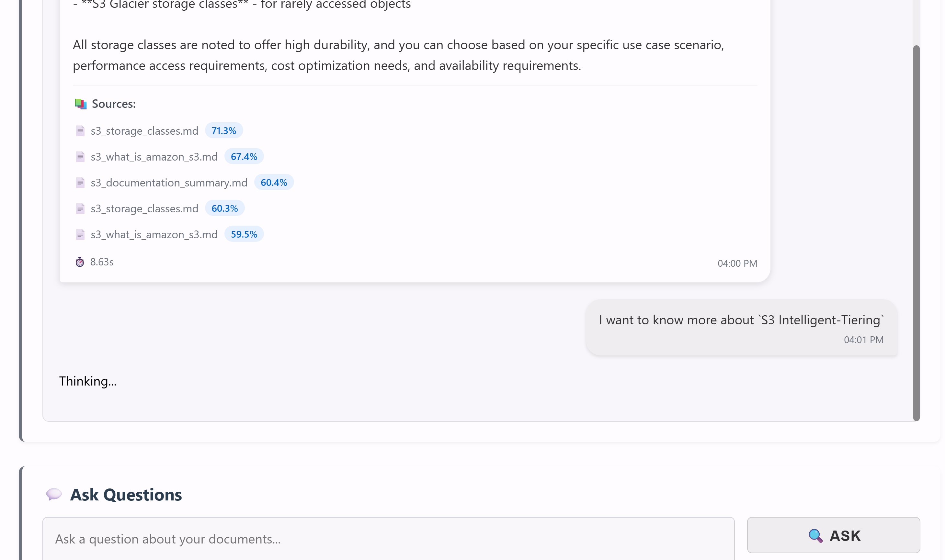Click the 67.4% relevance badge

tap(244, 157)
